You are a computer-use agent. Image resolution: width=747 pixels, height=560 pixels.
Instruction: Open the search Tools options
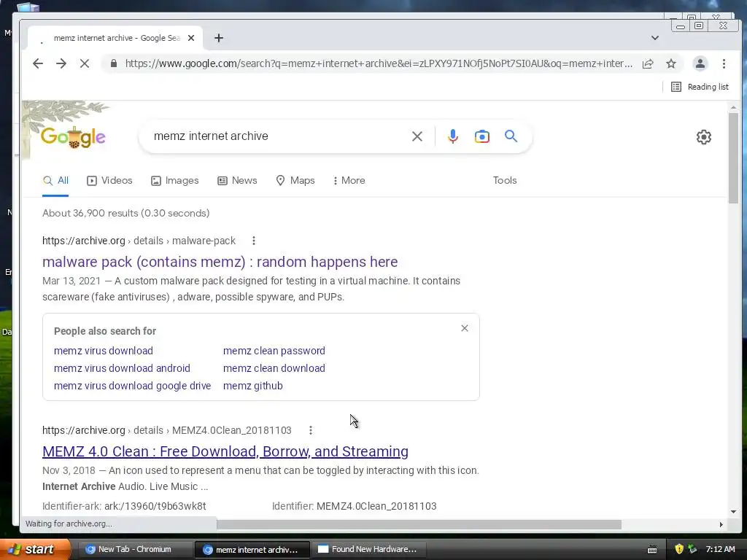[505, 181]
